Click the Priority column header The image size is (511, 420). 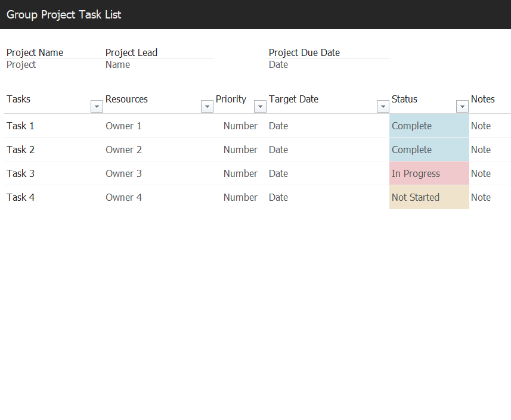pos(231,99)
